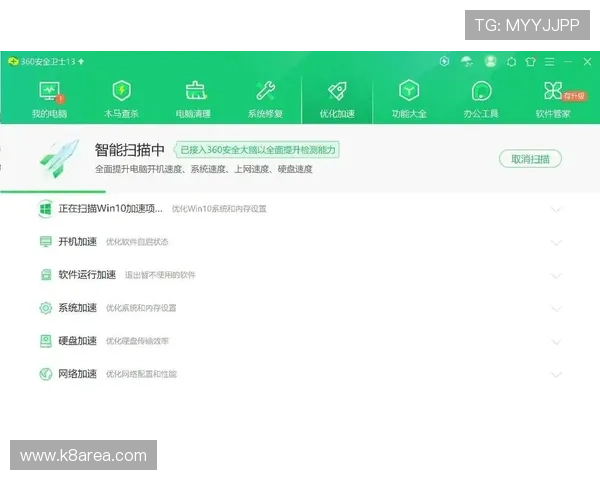
Task: Click 优化Win10系统和内存设置 description
Action: tap(219, 209)
